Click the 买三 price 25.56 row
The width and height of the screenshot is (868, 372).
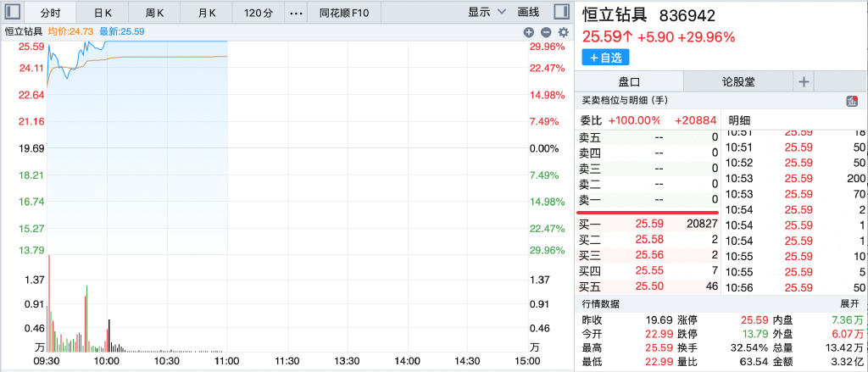pyautogui.click(x=648, y=255)
